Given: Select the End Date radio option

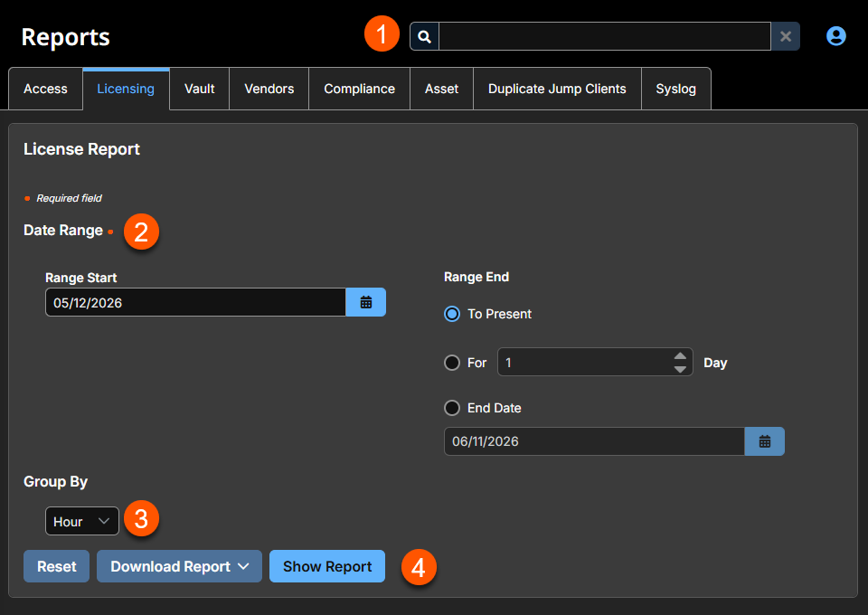Looking at the screenshot, I should pos(452,408).
